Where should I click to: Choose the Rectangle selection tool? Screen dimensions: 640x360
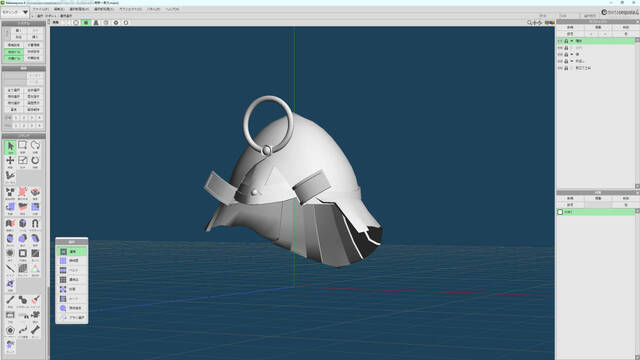click(x=22, y=147)
